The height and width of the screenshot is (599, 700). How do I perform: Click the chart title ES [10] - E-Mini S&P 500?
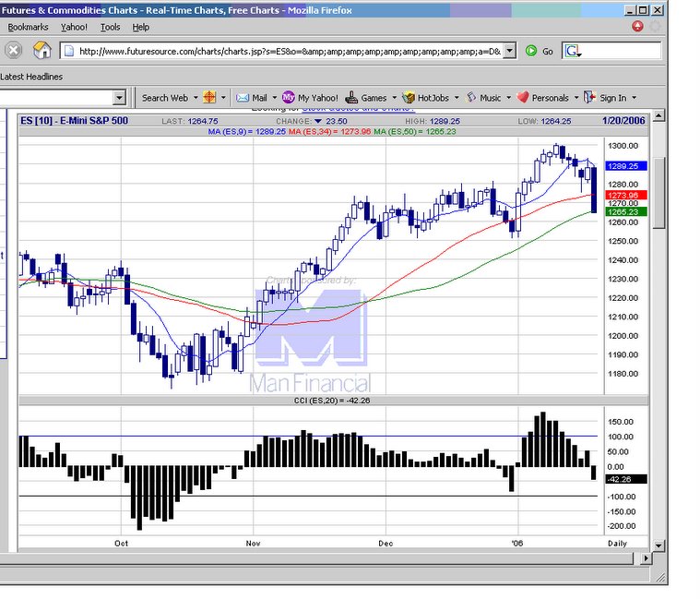pos(74,121)
